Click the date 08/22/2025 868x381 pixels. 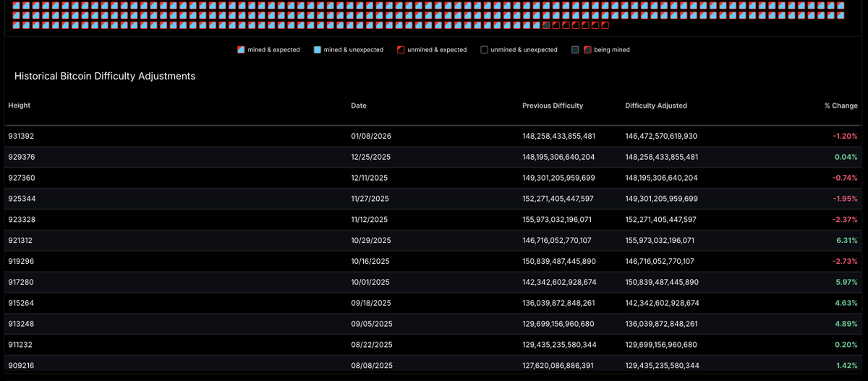pos(372,345)
